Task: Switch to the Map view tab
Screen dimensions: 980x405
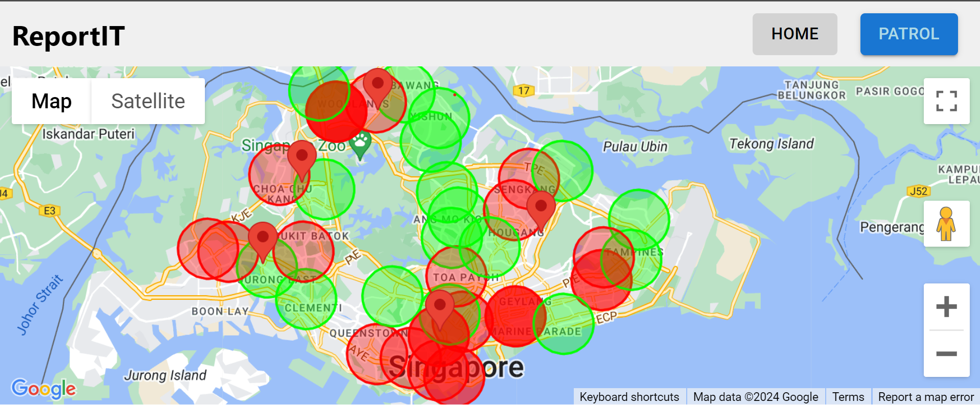Action: [52, 101]
